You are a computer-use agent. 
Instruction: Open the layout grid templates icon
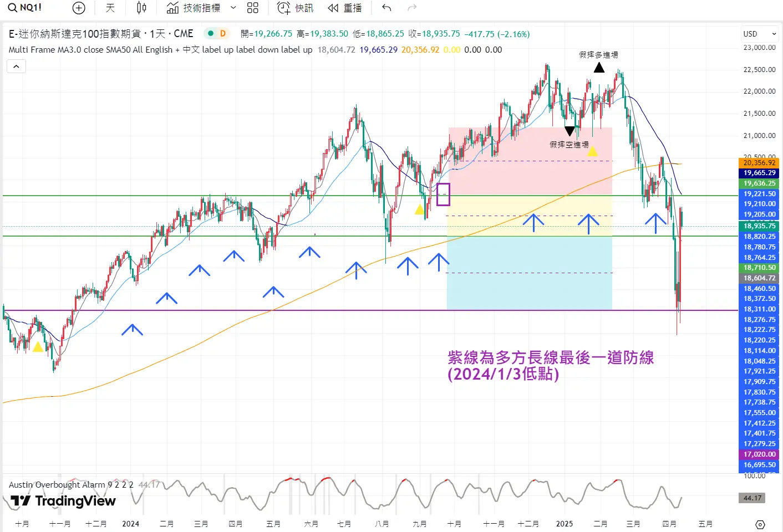(253, 8)
